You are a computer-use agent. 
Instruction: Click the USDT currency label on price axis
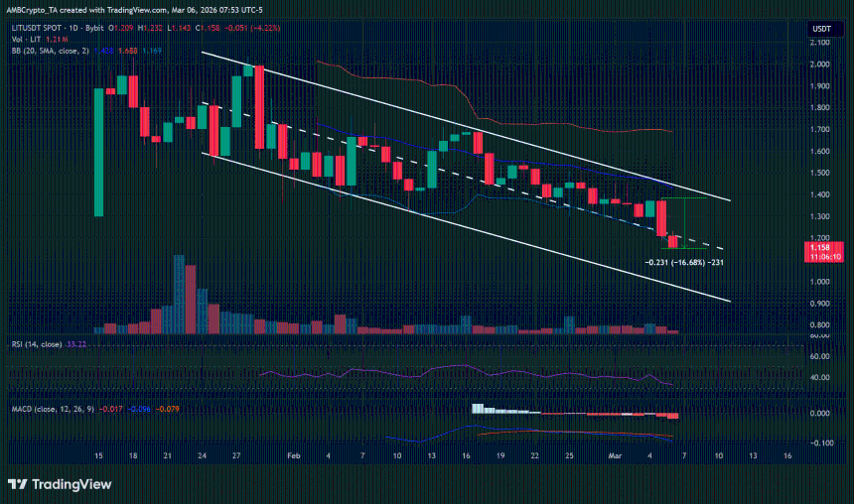pos(821,30)
